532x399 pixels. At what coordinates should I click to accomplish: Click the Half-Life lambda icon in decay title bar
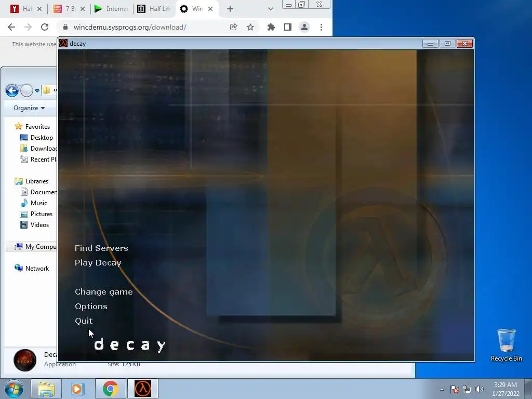click(63, 44)
